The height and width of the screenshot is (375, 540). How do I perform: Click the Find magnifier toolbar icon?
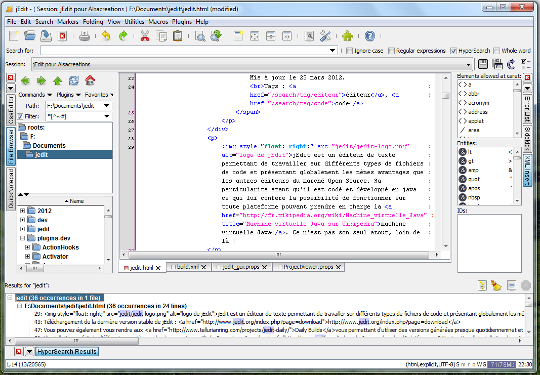[200, 36]
